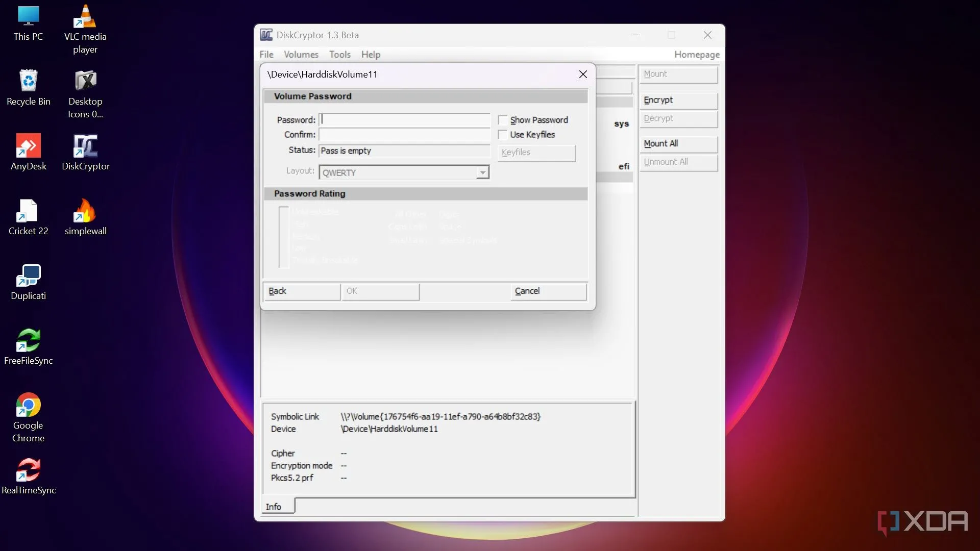This screenshot has height=551, width=980.
Task: Enable the Show Password checkbox
Action: pos(503,120)
